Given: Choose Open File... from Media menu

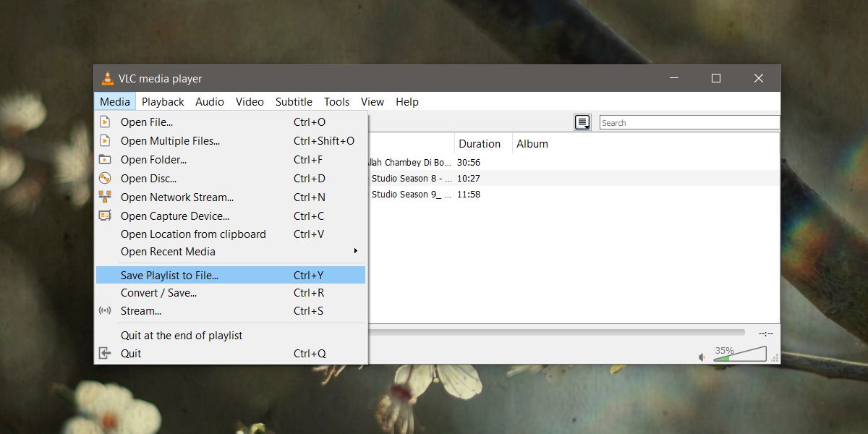Looking at the screenshot, I should [x=231, y=122].
